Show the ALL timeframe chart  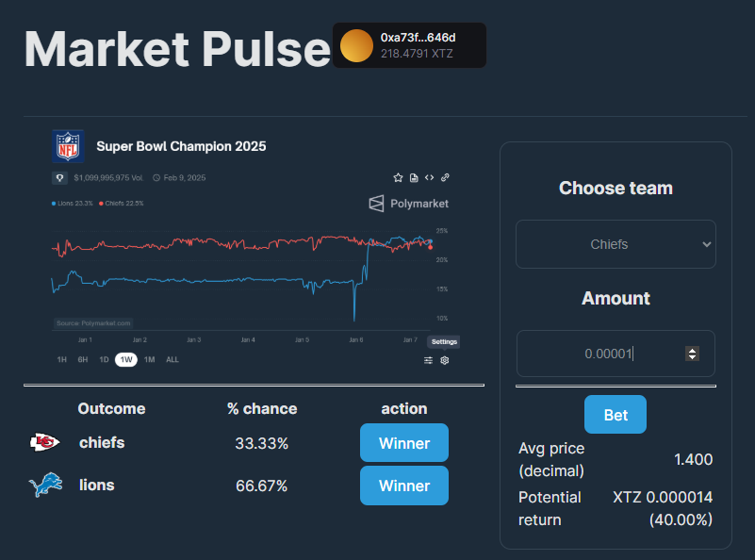(x=172, y=359)
